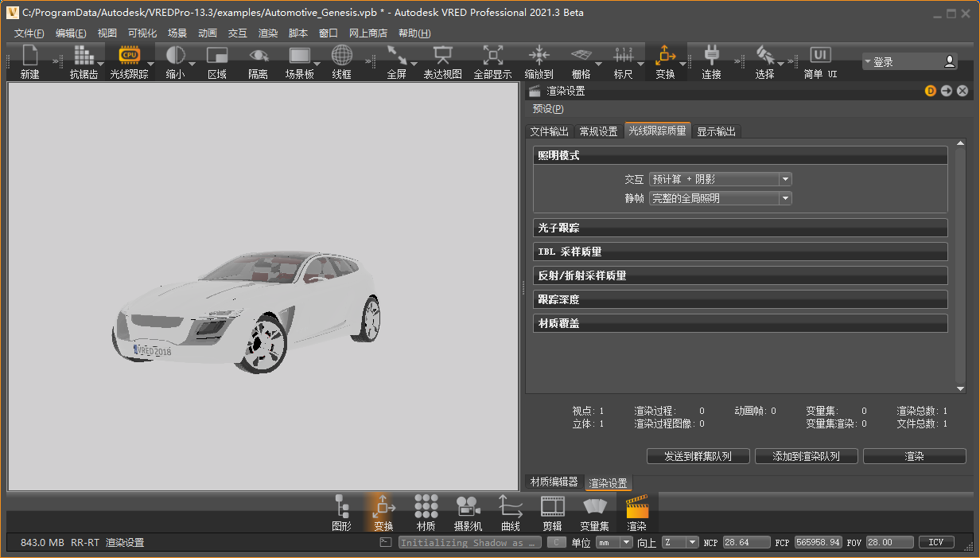Image resolution: width=980 pixels, height=558 pixels.
Task: Open the 帮助(H) menu
Action: pos(414,33)
